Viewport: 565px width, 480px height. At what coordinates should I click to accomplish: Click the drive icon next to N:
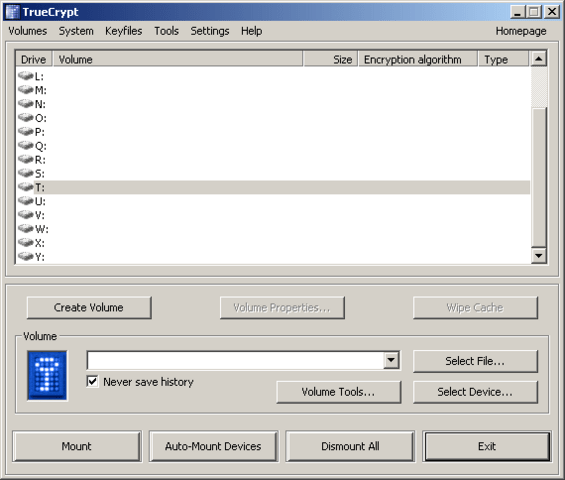tap(26, 103)
